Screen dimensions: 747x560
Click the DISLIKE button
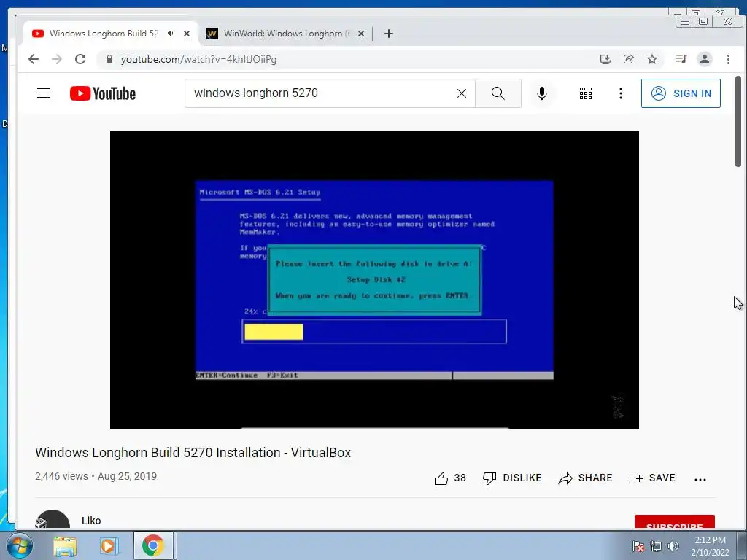tap(512, 478)
